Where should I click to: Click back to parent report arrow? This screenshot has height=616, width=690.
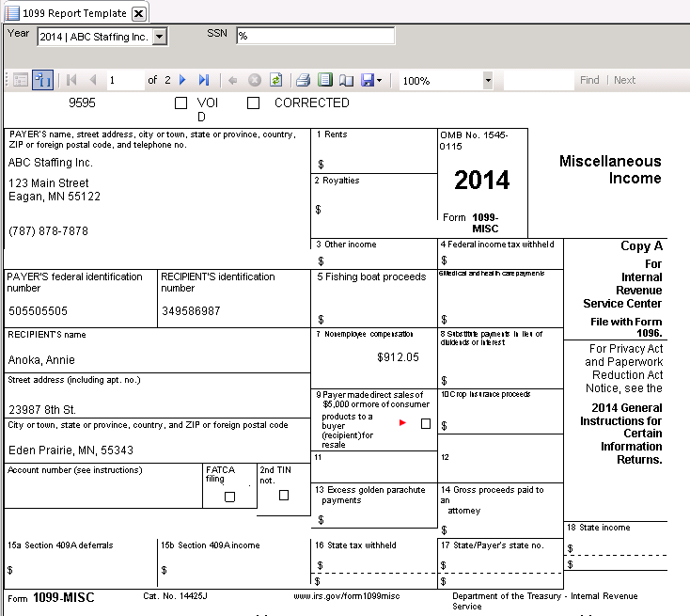pos(233,80)
